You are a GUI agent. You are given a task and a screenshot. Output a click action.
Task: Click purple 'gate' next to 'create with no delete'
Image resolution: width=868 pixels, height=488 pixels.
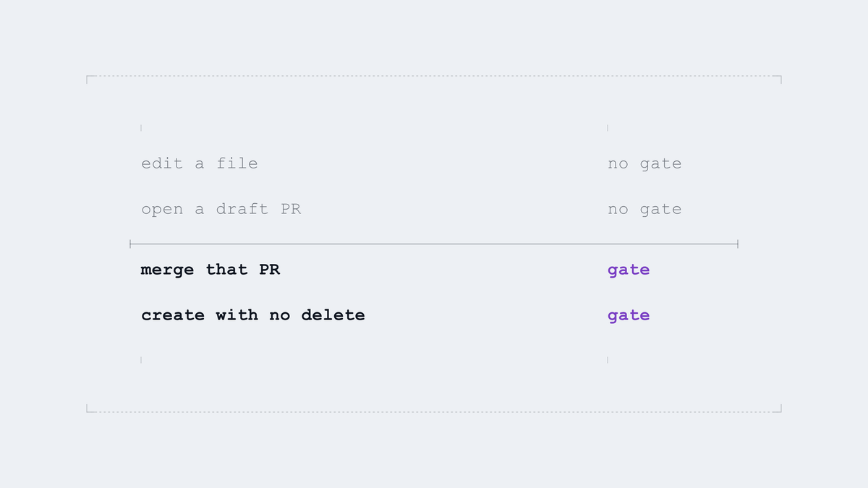tap(629, 315)
